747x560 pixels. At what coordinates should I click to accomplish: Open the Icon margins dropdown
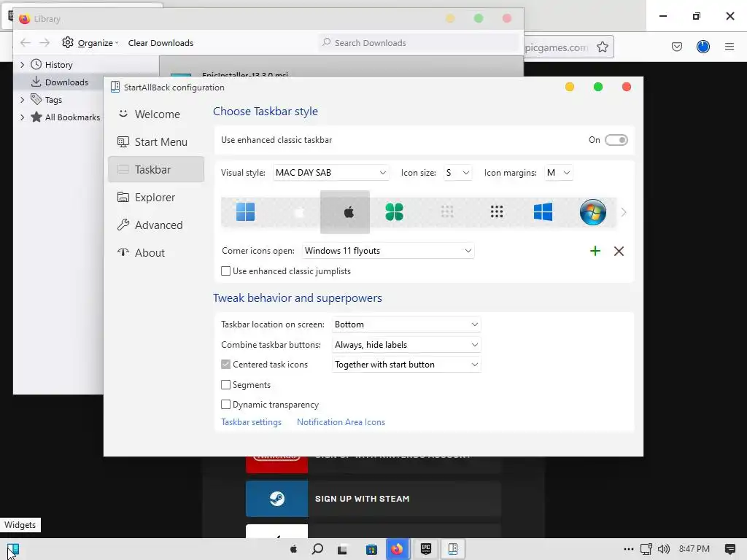click(558, 172)
